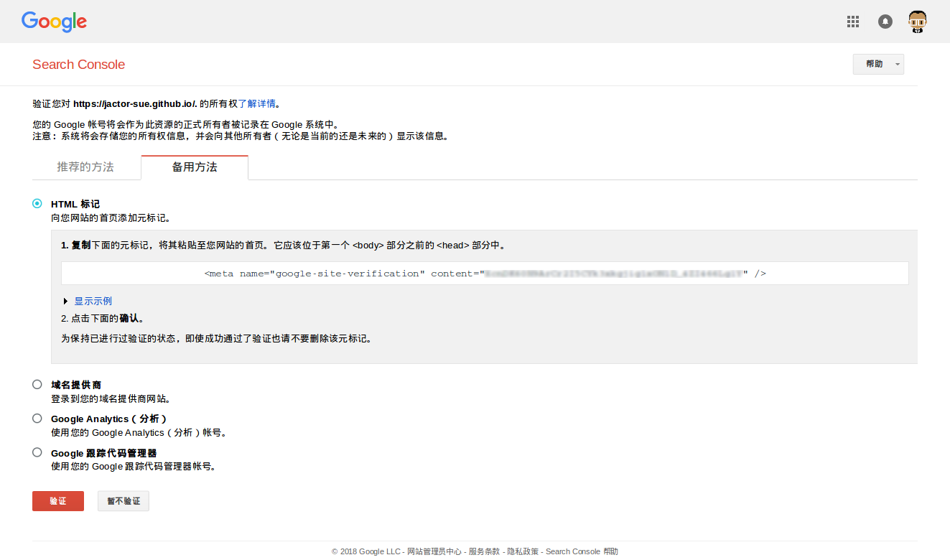Click the Google logo
950x560 pixels.
pyautogui.click(x=54, y=22)
